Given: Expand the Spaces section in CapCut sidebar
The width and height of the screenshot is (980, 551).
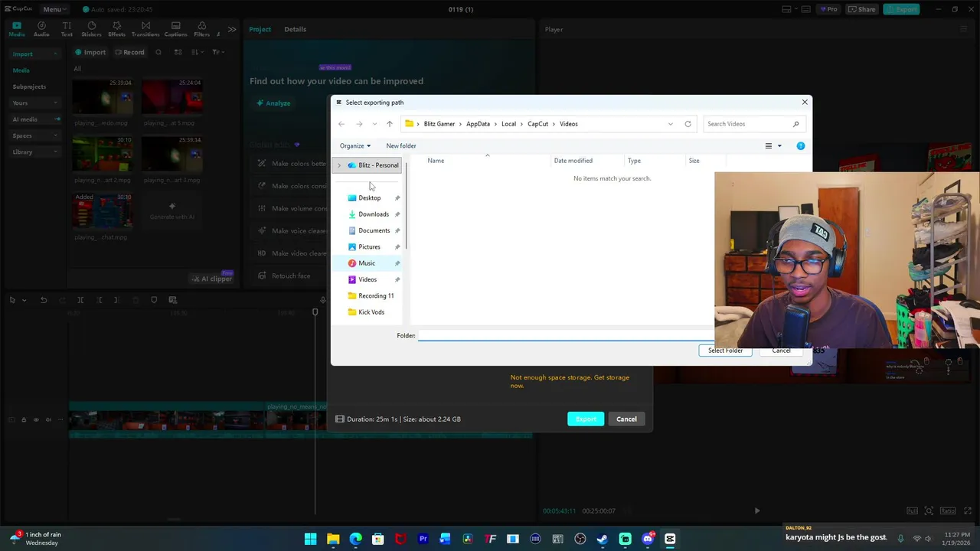Looking at the screenshot, I should [55, 135].
